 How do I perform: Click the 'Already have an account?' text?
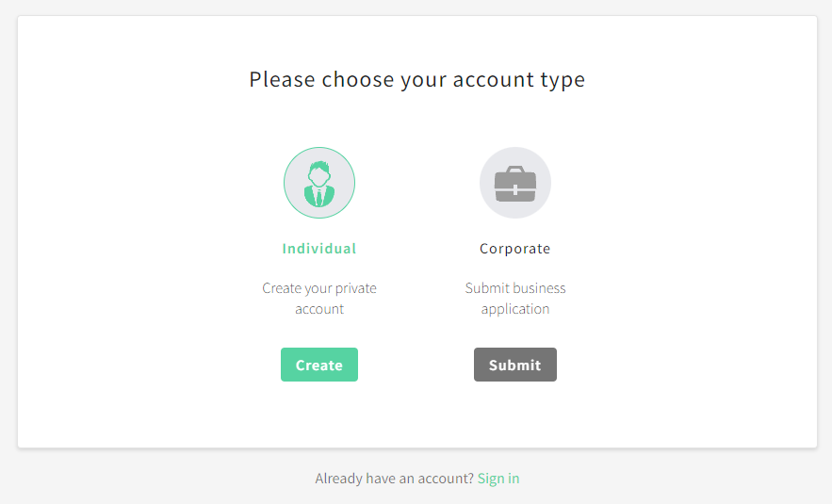(x=394, y=479)
